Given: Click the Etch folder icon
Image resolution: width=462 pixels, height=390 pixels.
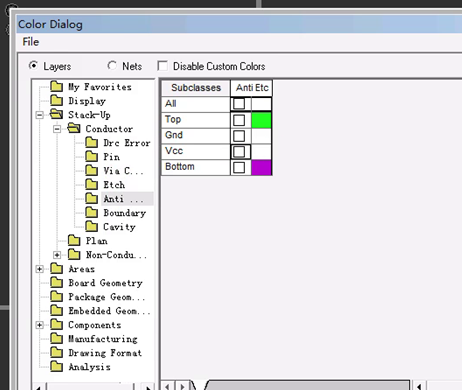Looking at the screenshot, I should tap(91, 184).
